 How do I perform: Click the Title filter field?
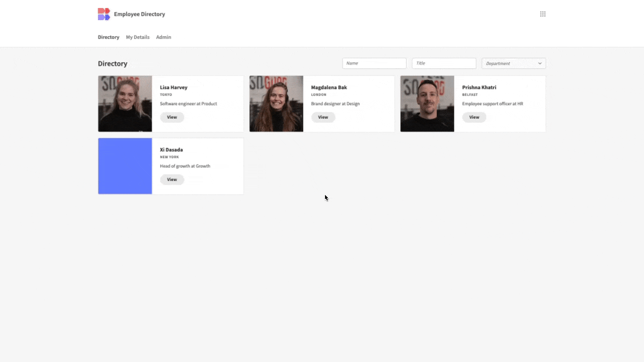point(443,63)
